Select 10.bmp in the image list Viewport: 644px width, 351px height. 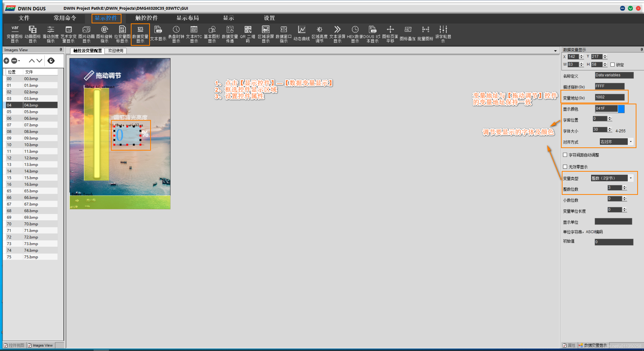coord(31,145)
